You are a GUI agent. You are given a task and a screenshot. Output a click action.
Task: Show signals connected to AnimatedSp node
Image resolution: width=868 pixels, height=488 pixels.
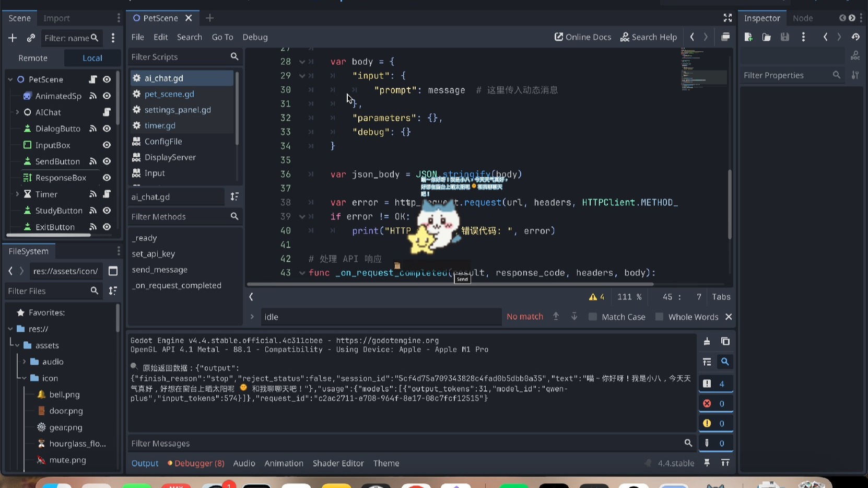click(x=93, y=96)
